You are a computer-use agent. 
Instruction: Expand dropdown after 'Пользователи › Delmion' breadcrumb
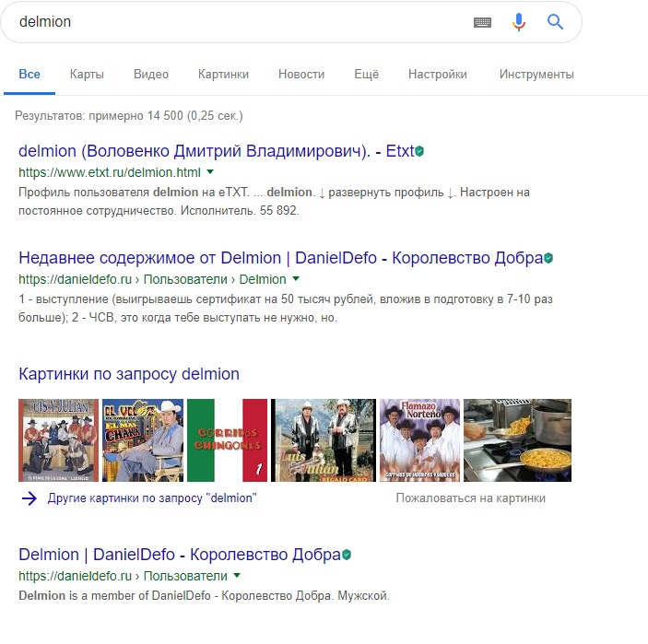(x=296, y=279)
